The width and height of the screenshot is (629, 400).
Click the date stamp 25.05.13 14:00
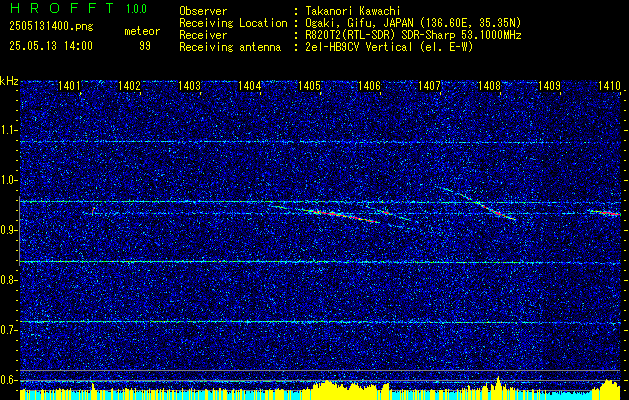pyautogui.click(x=51, y=46)
